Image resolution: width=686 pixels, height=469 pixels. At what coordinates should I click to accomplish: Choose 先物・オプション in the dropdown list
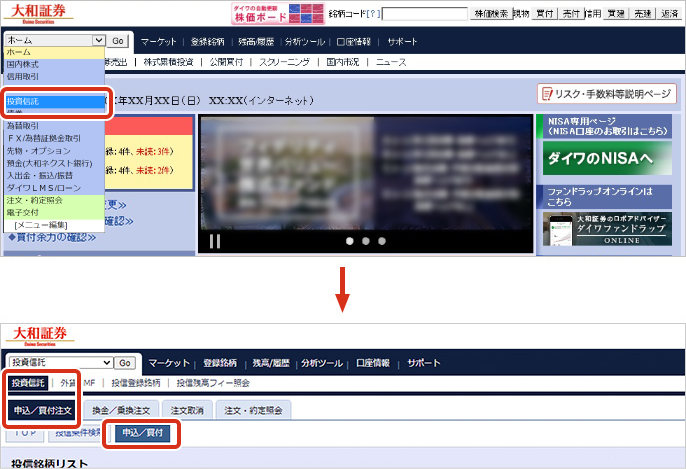point(54,151)
